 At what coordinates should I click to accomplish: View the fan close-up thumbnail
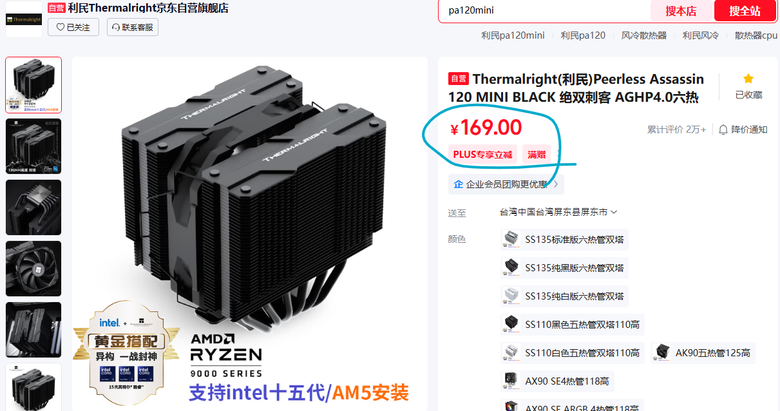(33, 269)
